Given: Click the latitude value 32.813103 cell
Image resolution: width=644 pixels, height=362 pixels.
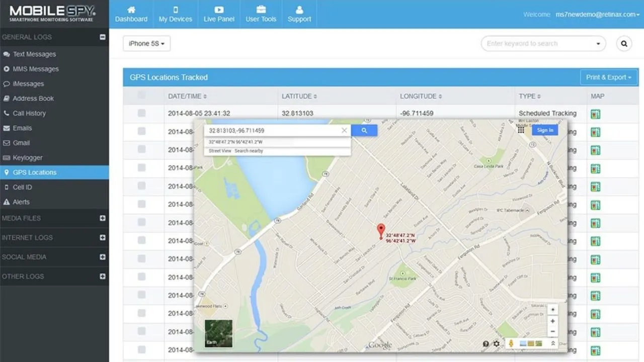Looking at the screenshot, I should click(297, 114).
